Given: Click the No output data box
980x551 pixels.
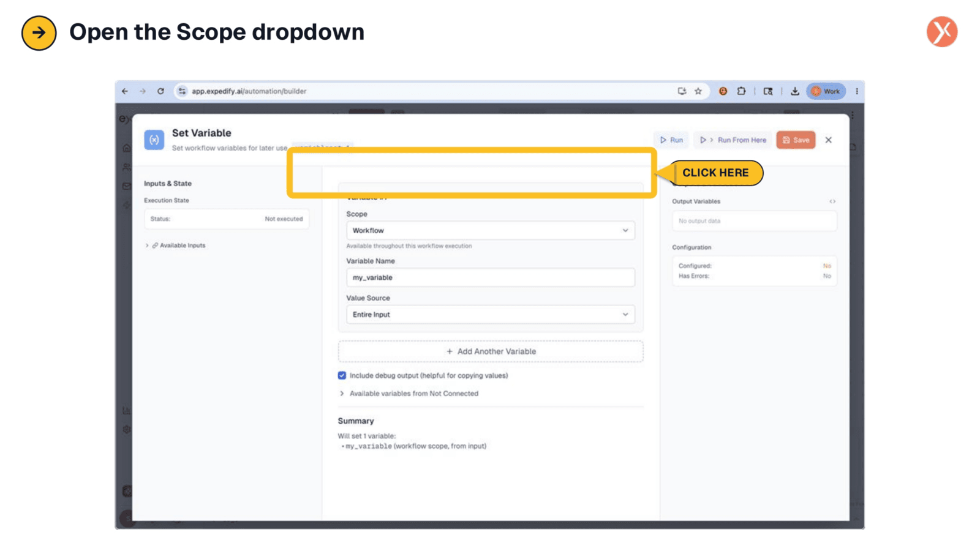Looking at the screenshot, I should tap(754, 221).
